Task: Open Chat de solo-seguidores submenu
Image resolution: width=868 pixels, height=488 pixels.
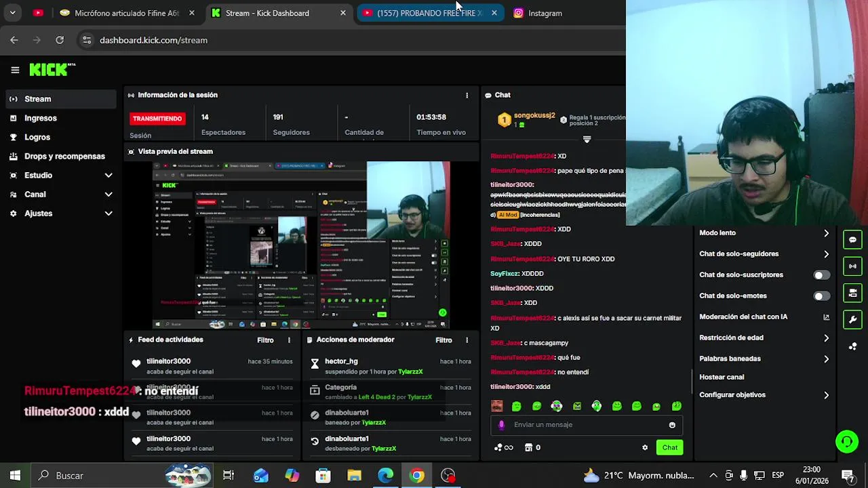Action: tap(764, 254)
